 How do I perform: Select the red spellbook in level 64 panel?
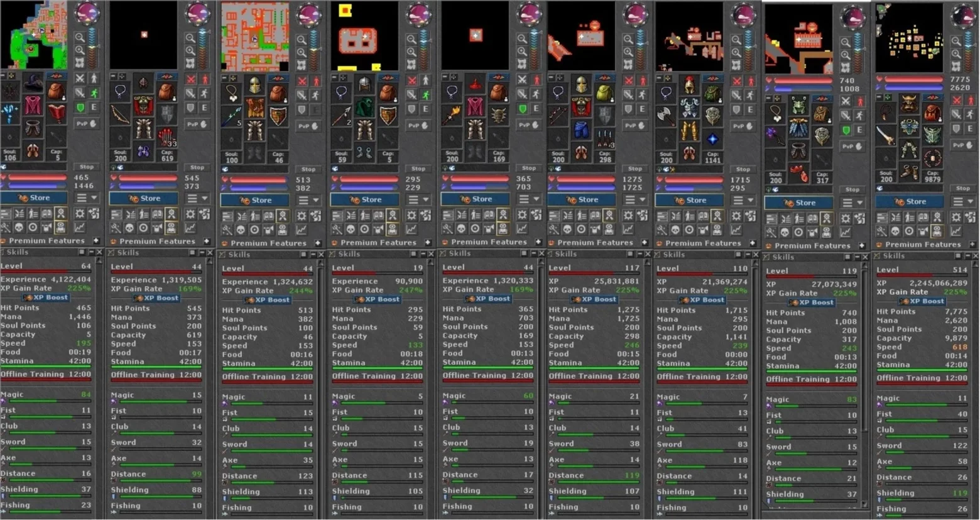(x=57, y=114)
